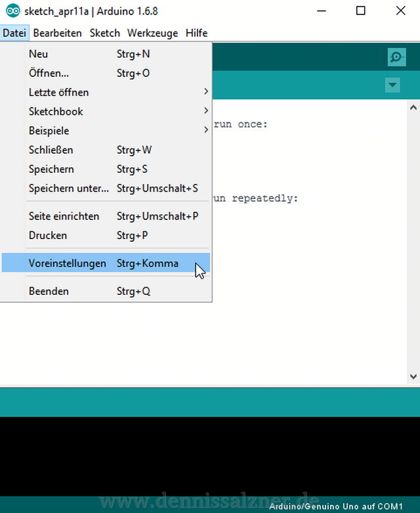Viewport: 420px width, 513px height.
Task: Choose Drucken menu entry
Action: 106,236
